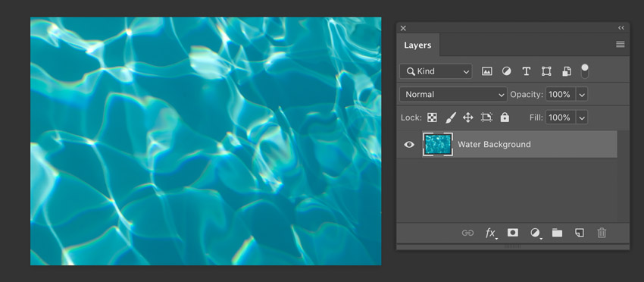Select the Layers tab

click(417, 45)
